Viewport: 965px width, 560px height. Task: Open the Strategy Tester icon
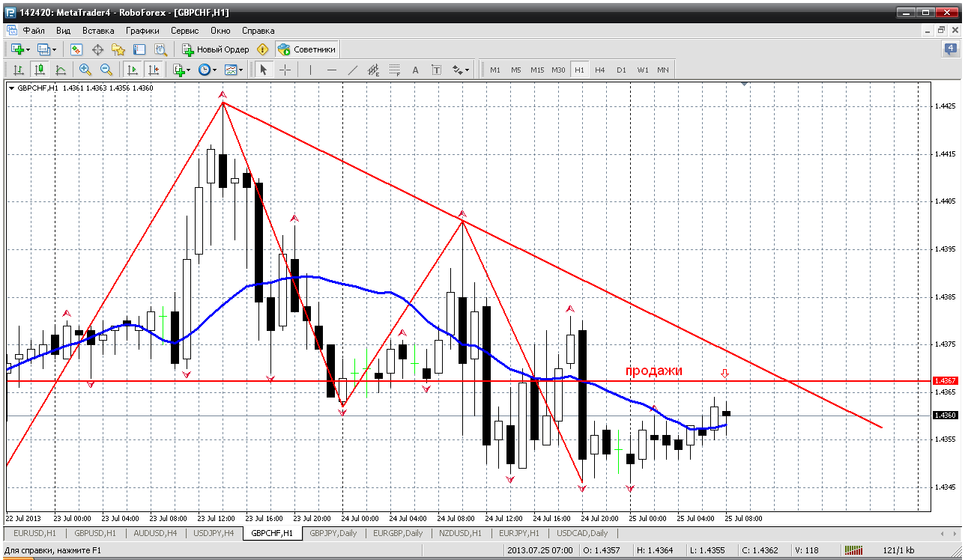pyautogui.click(x=160, y=49)
